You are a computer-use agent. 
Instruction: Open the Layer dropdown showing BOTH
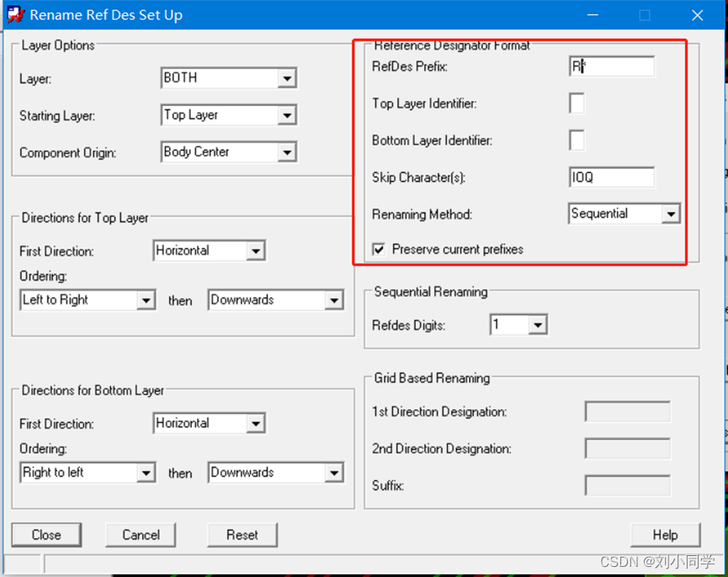[287, 78]
